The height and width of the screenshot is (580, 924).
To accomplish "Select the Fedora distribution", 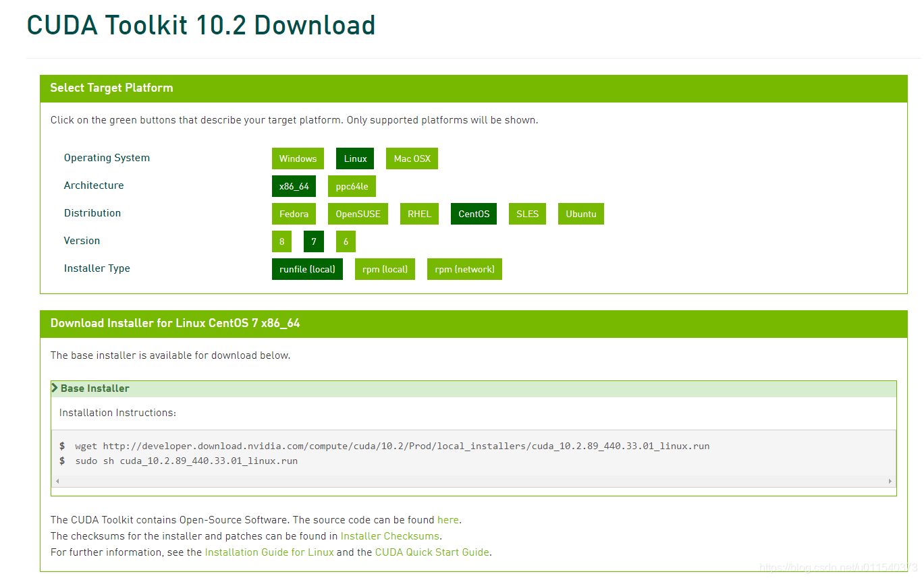I will [x=294, y=214].
